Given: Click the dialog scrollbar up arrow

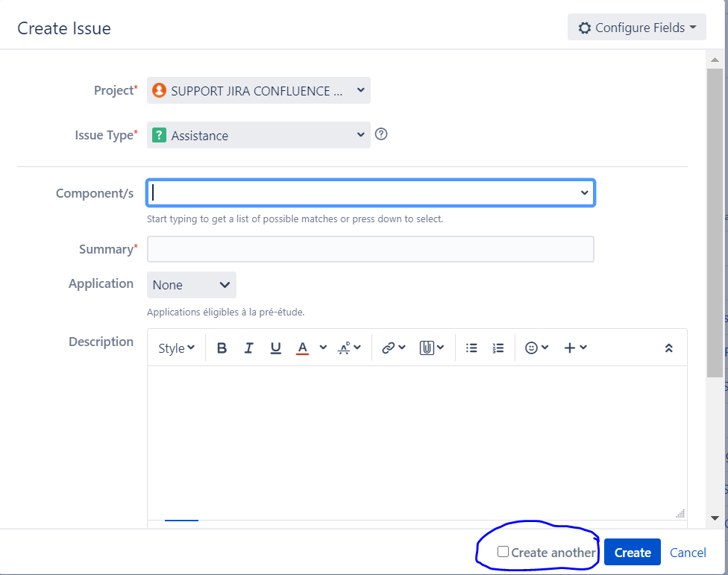Looking at the screenshot, I should 715,60.
